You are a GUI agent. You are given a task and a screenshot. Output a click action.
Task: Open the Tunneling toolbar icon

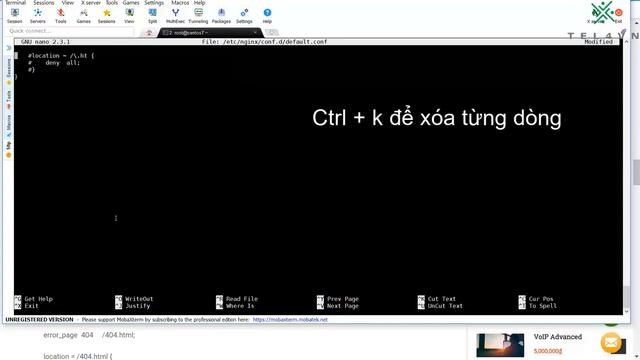coord(198,16)
